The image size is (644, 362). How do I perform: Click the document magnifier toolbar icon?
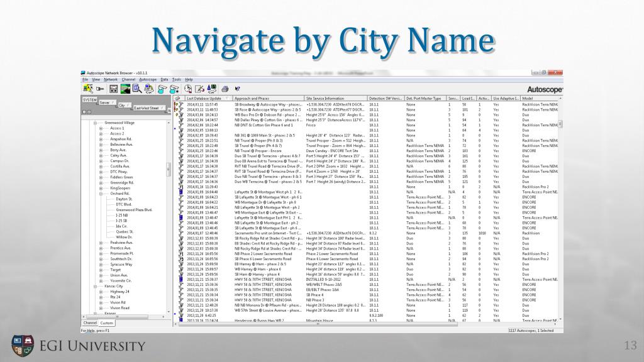(136, 89)
